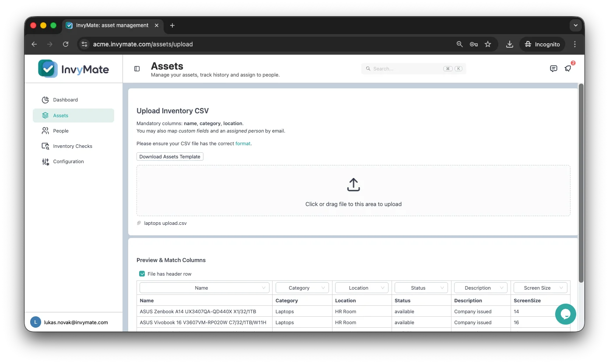Image resolution: width=609 pixels, height=364 pixels.
Task: Click available status in Zenbook row
Action: [421, 311]
